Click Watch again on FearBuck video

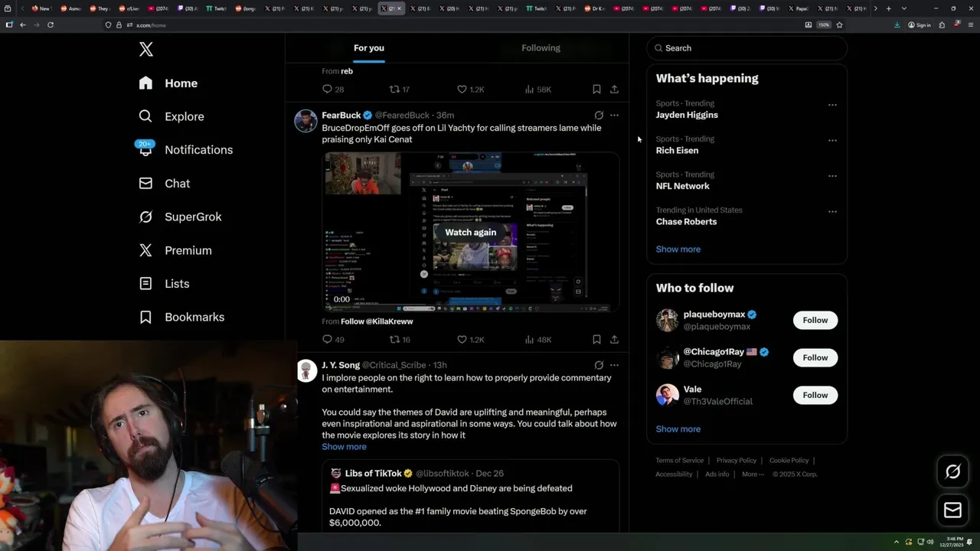pos(470,233)
